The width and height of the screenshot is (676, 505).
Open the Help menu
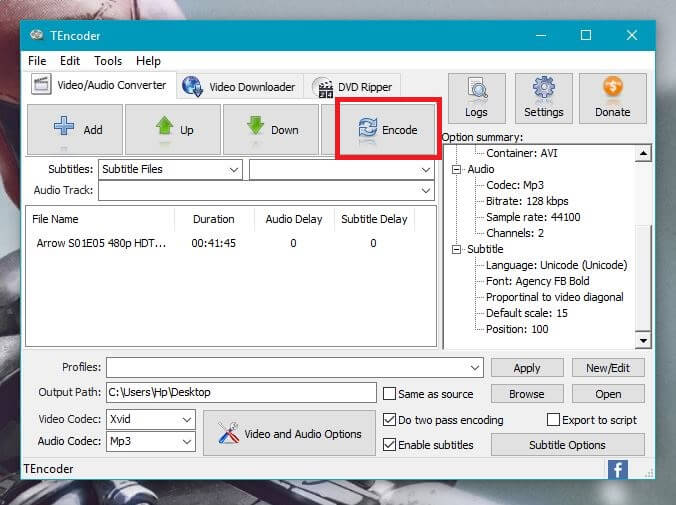point(148,61)
